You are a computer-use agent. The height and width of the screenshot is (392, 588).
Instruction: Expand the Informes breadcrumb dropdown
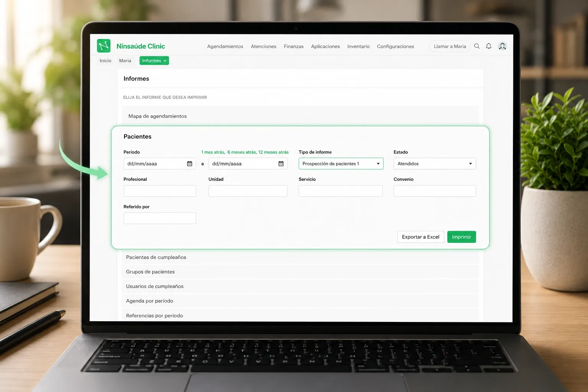click(x=154, y=60)
